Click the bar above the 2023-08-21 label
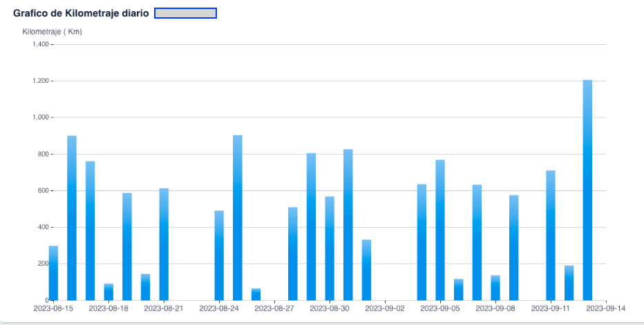Viewport: 644px width, 325px height. (x=164, y=244)
